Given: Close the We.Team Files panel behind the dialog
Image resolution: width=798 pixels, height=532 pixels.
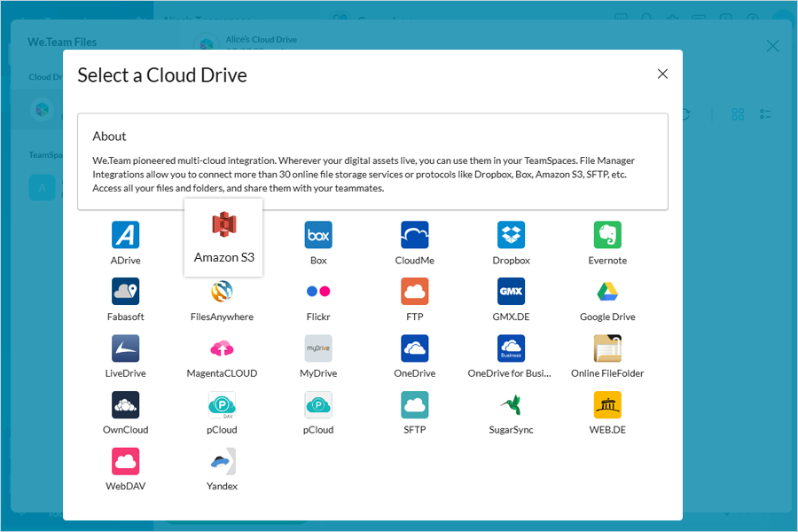Looking at the screenshot, I should (x=772, y=46).
